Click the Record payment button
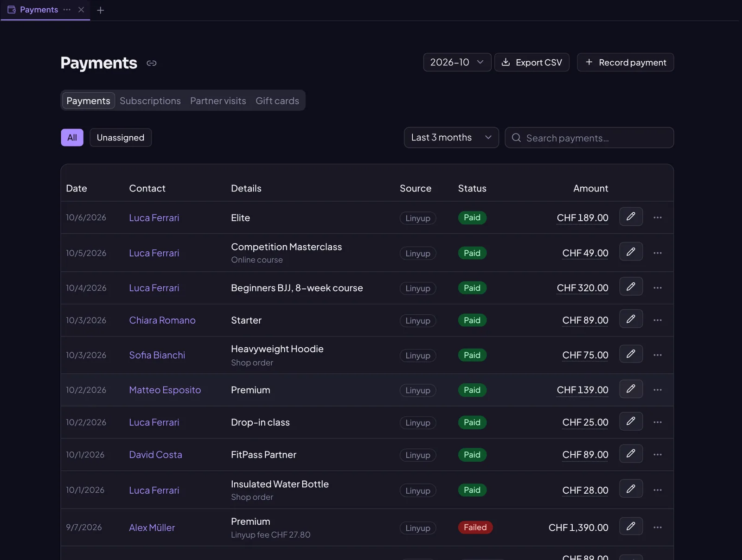Screen dimensions: 742x560 [x=626, y=62]
